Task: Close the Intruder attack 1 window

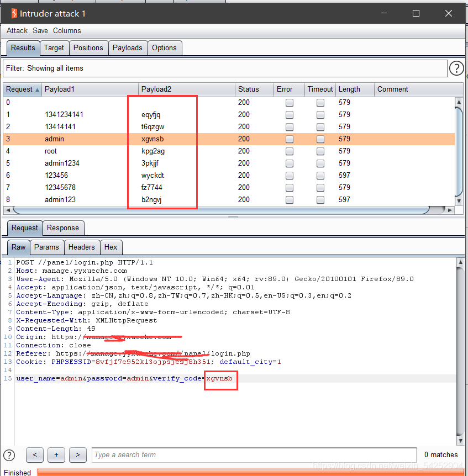Action: pyautogui.click(x=449, y=13)
